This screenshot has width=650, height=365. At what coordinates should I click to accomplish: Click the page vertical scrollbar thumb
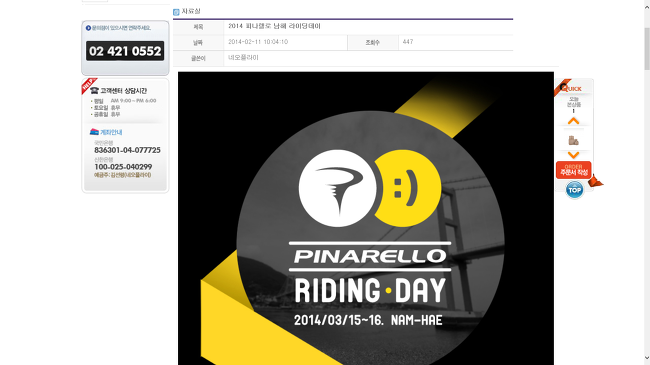pyautogui.click(x=647, y=49)
